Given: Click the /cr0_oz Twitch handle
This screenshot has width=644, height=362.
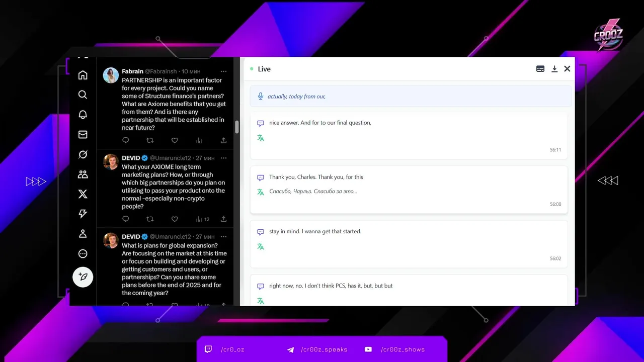Looking at the screenshot, I should (232, 349).
